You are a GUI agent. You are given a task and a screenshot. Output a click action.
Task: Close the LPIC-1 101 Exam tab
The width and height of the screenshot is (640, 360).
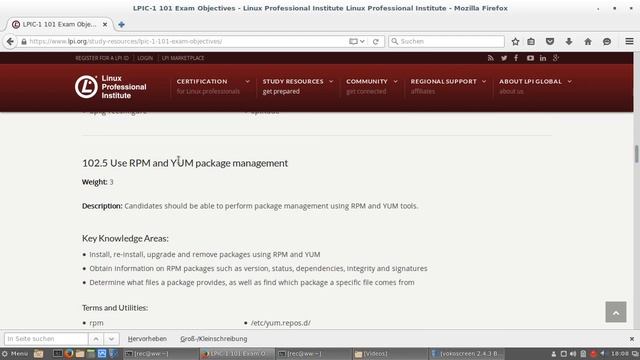(105, 24)
